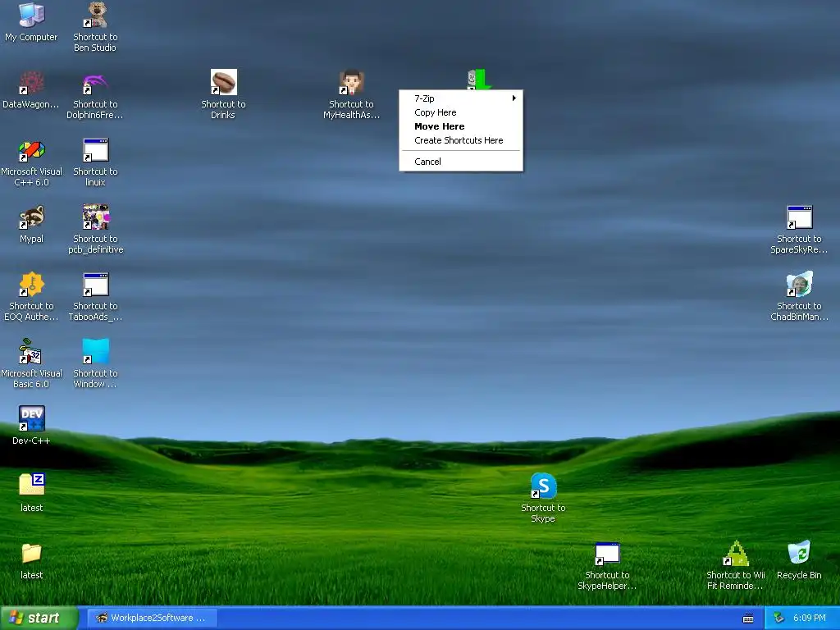
Task: Select the Shortcut to TabooAds icon
Action: [x=95, y=285]
